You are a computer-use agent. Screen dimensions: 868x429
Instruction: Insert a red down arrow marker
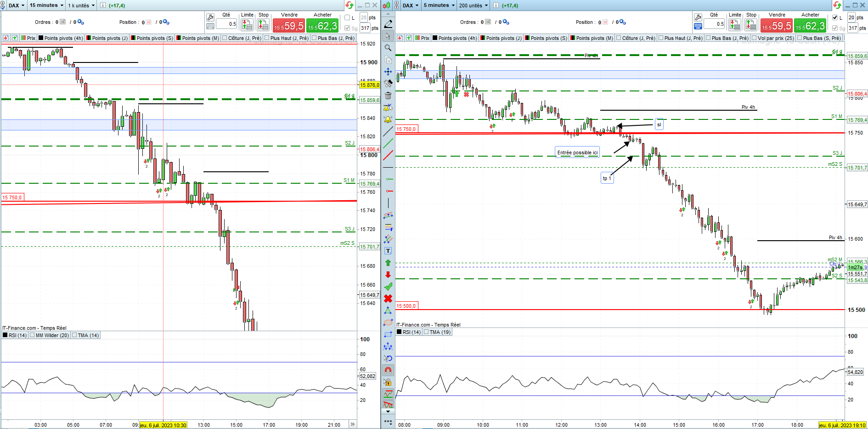click(x=388, y=275)
